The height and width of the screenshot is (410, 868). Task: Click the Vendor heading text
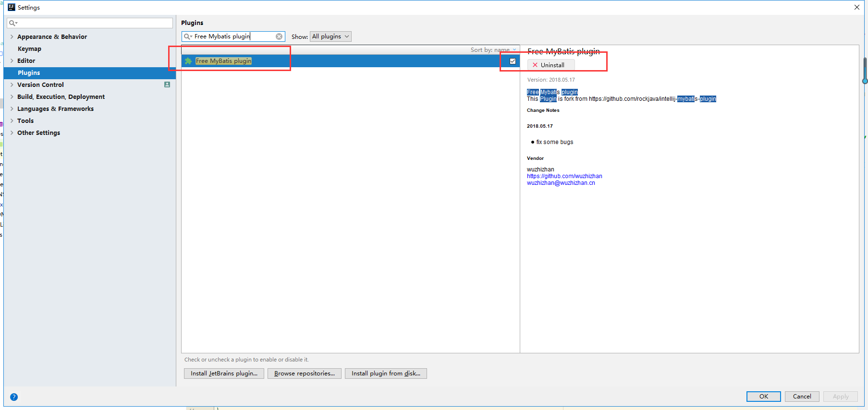tap(535, 158)
